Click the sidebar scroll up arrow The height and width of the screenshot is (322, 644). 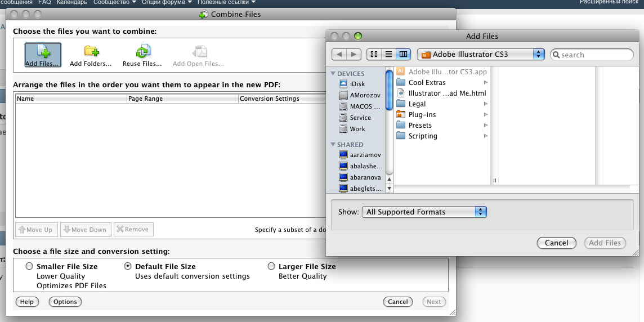coord(390,180)
